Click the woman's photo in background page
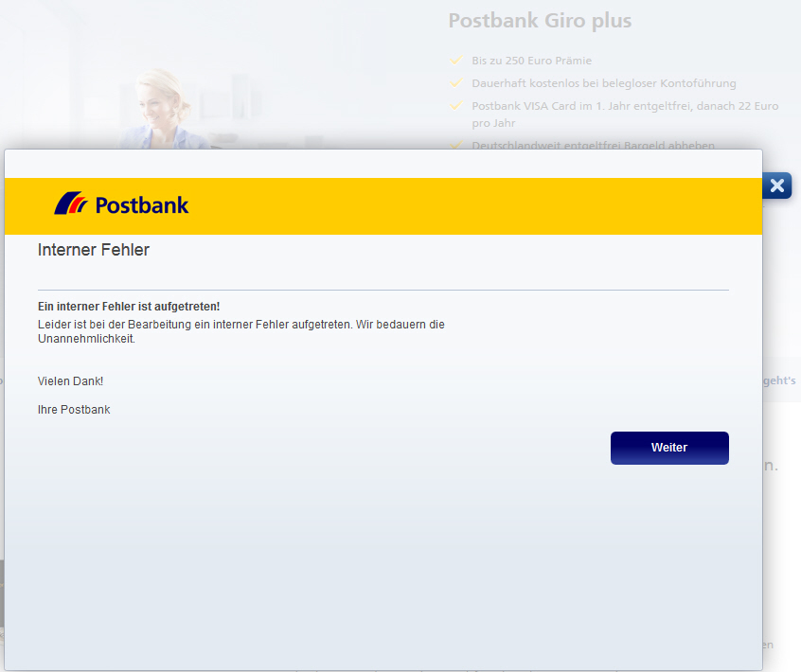The height and width of the screenshot is (672, 801). (x=163, y=110)
